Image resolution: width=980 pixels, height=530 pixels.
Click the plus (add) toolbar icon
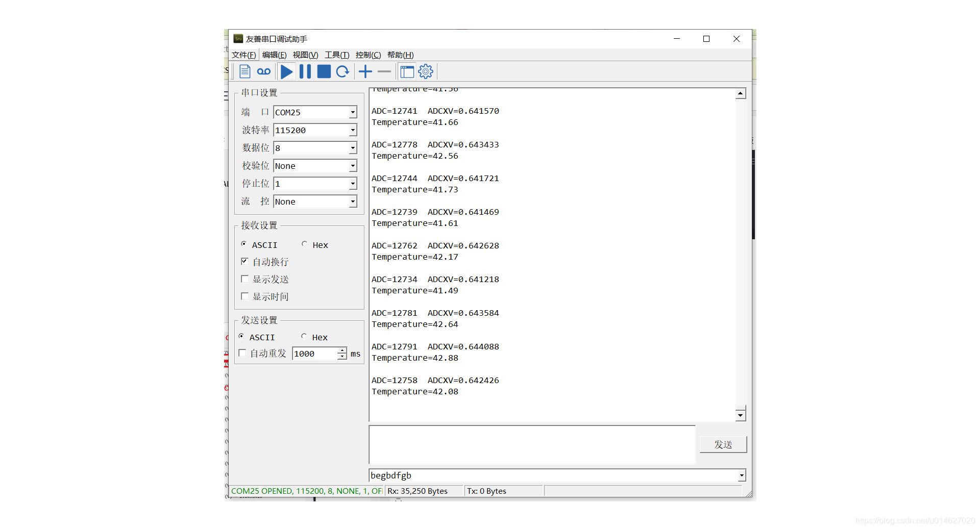pyautogui.click(x=365, y=71)
